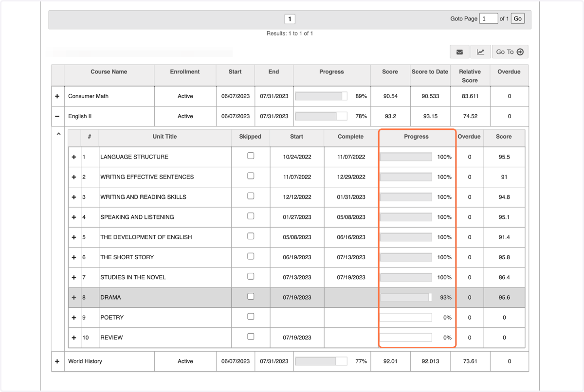Click the World History 77% progress bar
Screen dimensions: 584x392
pos(321,361)
